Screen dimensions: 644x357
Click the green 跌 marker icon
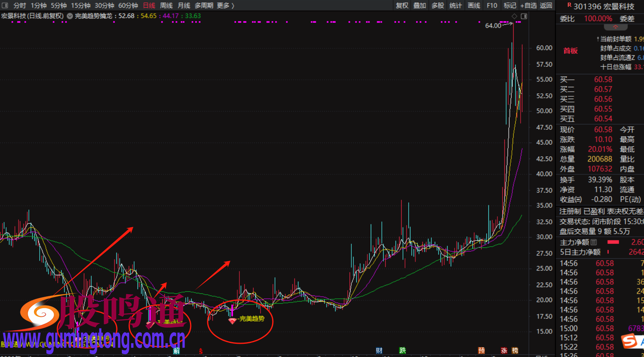click(402, 350)
